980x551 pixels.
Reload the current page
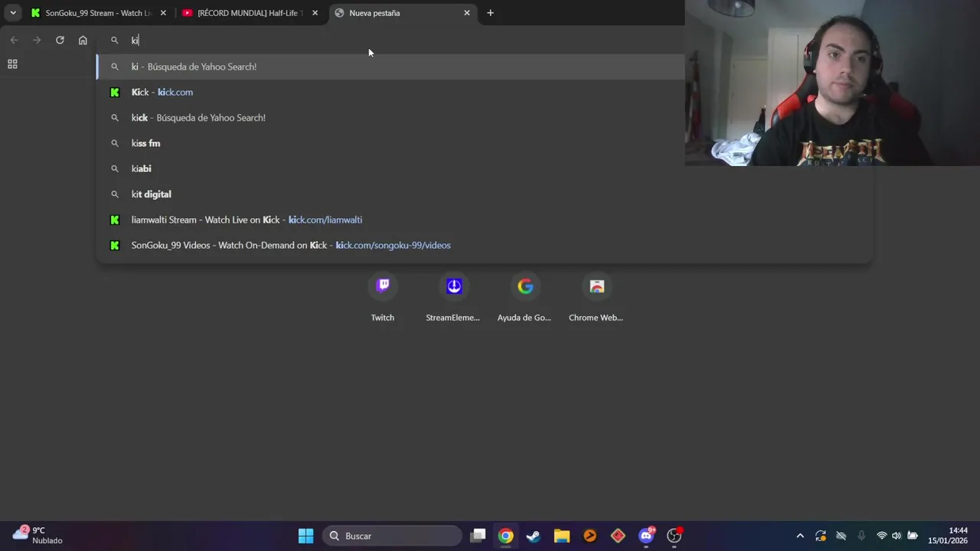60,40
